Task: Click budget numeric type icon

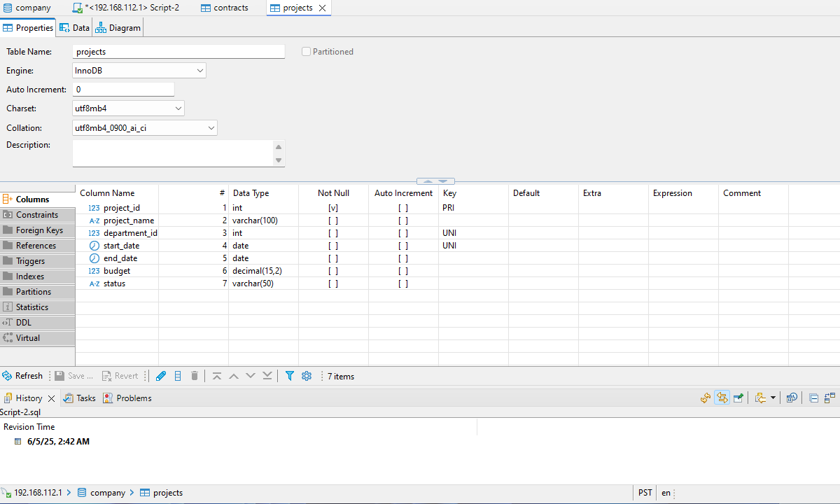Action: [x=94, y=271]
